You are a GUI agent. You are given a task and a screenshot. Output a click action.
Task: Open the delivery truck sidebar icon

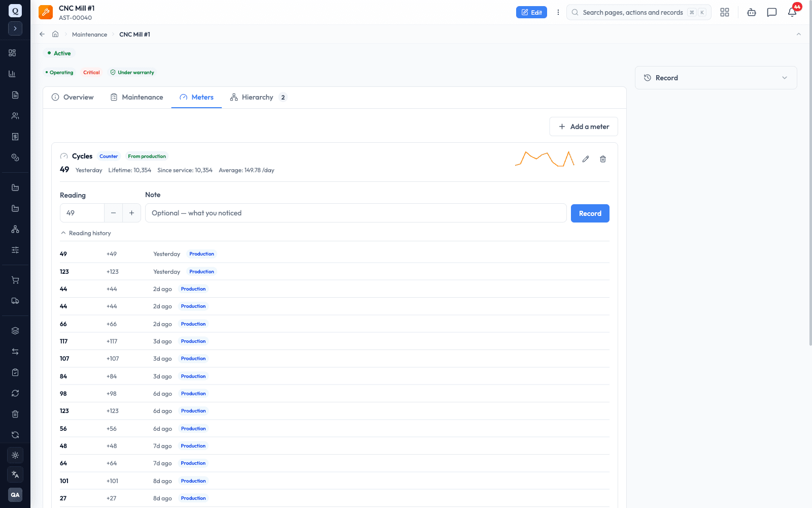[15, 301]
